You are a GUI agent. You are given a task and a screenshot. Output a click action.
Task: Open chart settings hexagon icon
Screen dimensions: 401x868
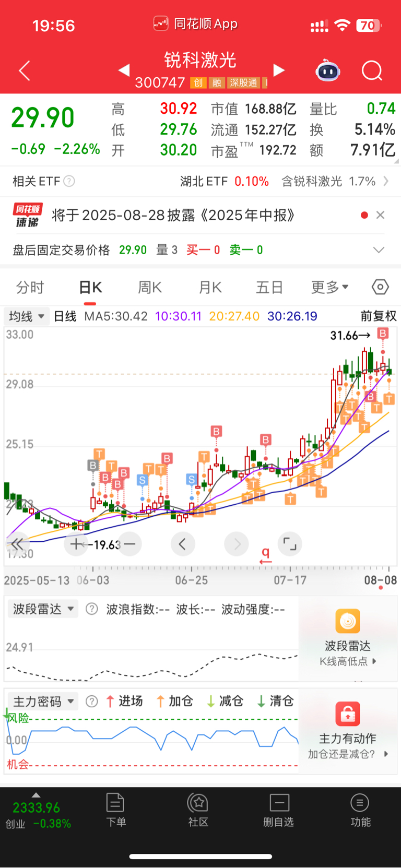coord(380,287)
